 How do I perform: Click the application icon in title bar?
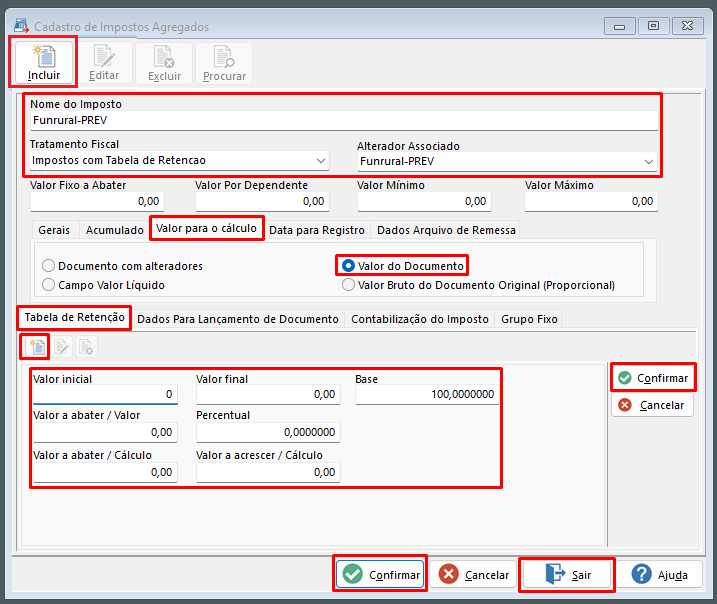point(21,26)
